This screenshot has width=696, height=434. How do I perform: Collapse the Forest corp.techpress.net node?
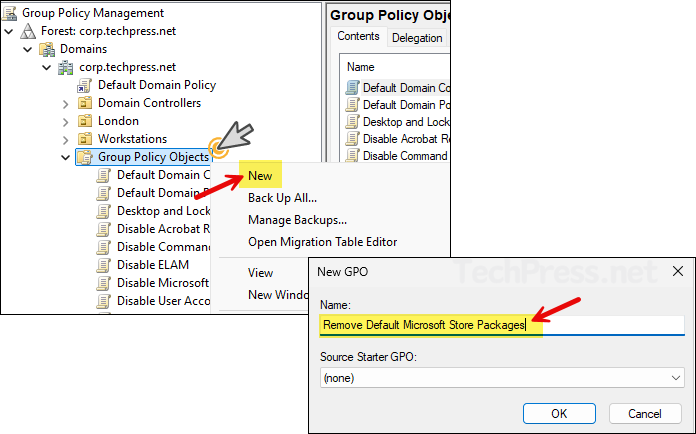[x=8, y=32]
